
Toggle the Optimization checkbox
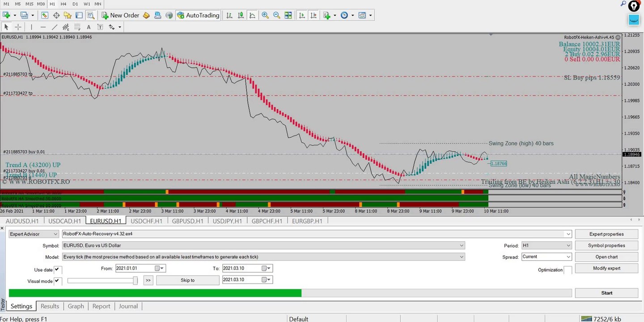568,270
